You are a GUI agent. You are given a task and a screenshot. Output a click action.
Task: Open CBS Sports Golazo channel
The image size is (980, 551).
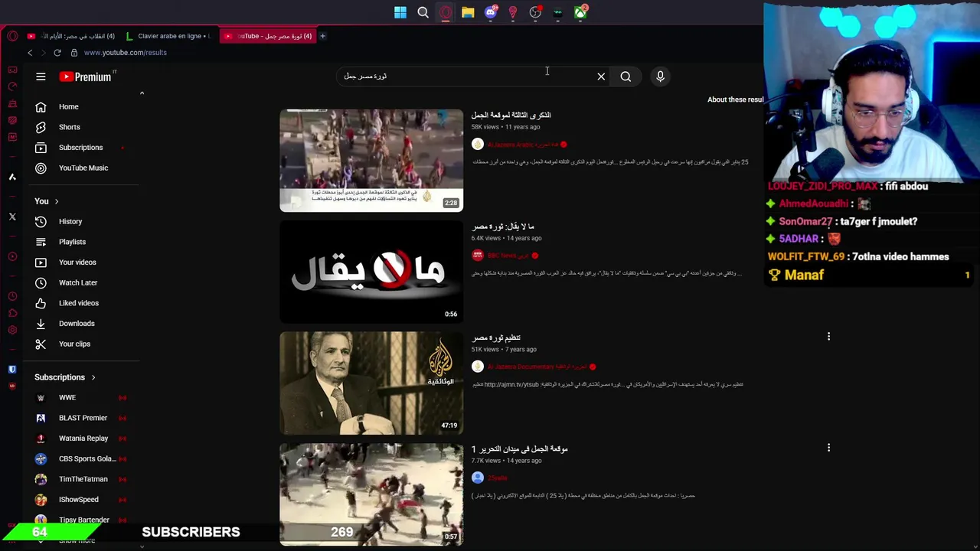87,459
